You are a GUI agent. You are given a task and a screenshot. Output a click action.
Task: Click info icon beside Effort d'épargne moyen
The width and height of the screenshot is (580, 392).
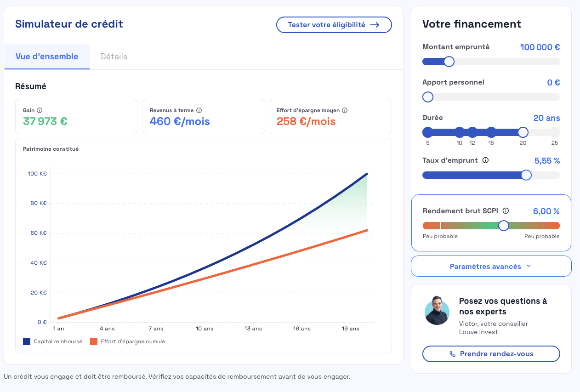coord(345,110)
